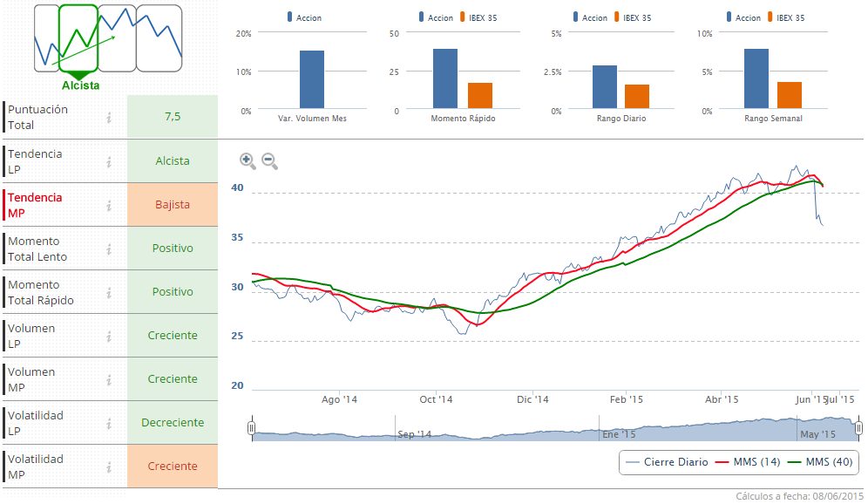Zoom out on the price chart
The width and height of the screenshot is (868, 504).
270,160
